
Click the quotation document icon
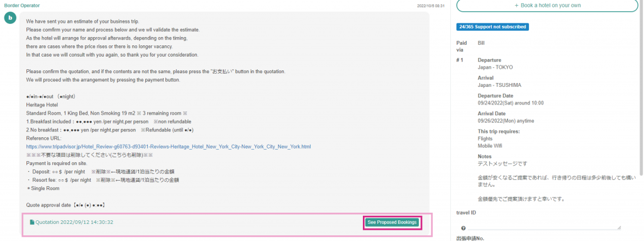(32, 223)
